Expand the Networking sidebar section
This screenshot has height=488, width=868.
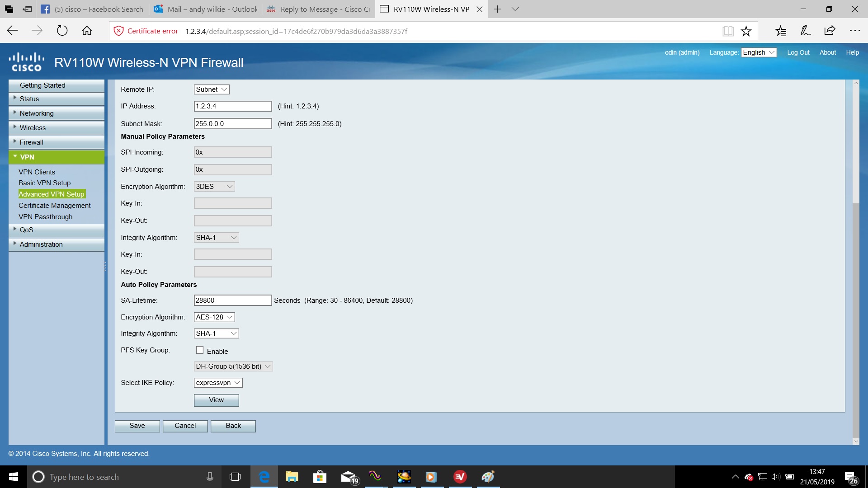tap(57, 113)
